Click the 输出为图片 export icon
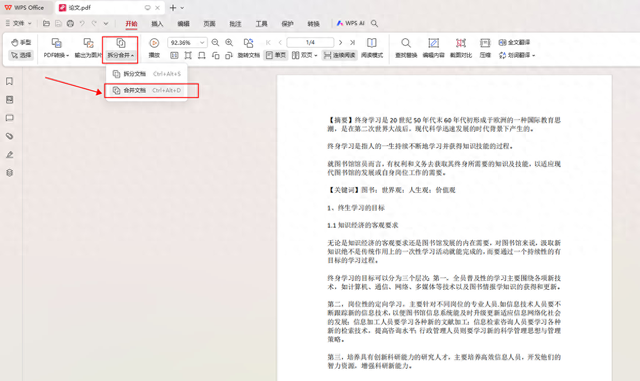 [88, 43]
